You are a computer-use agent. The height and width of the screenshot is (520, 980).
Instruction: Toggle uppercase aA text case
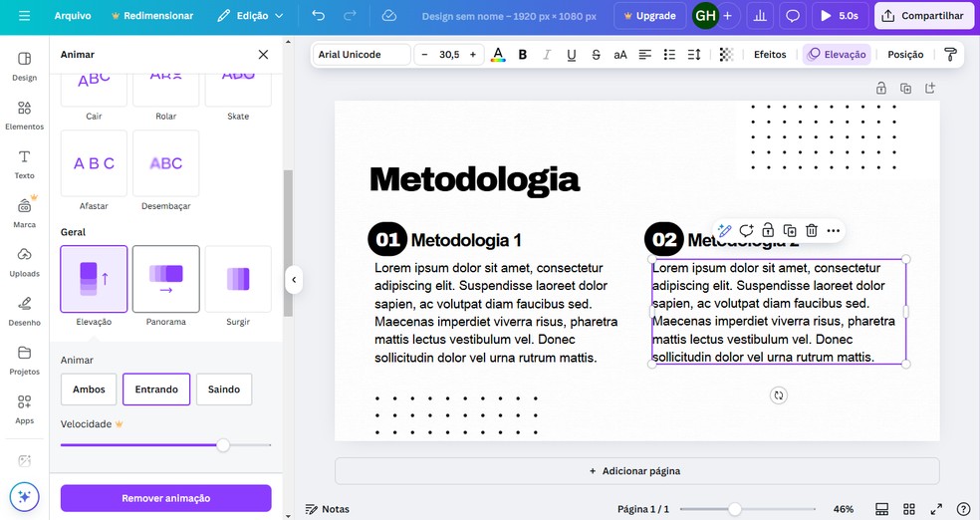(x=620, y=55)
